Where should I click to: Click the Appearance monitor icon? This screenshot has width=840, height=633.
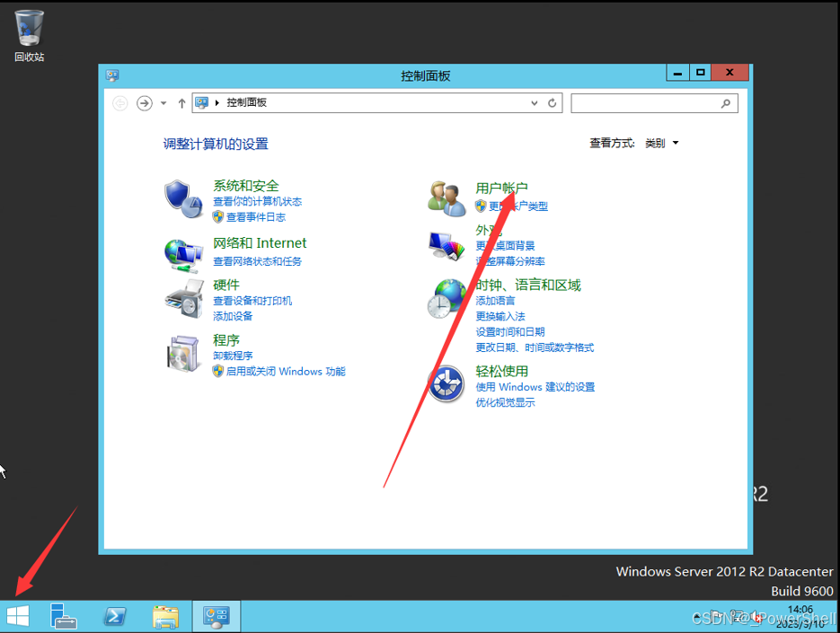[447, 246]
